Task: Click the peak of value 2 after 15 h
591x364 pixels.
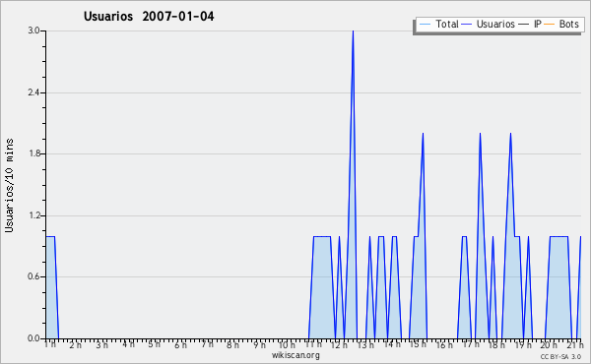Action: [x=423, y=134]
